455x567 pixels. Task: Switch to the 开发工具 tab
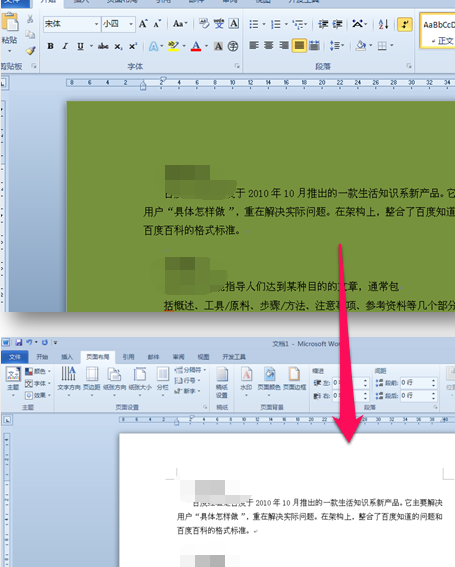coord(234,357)
